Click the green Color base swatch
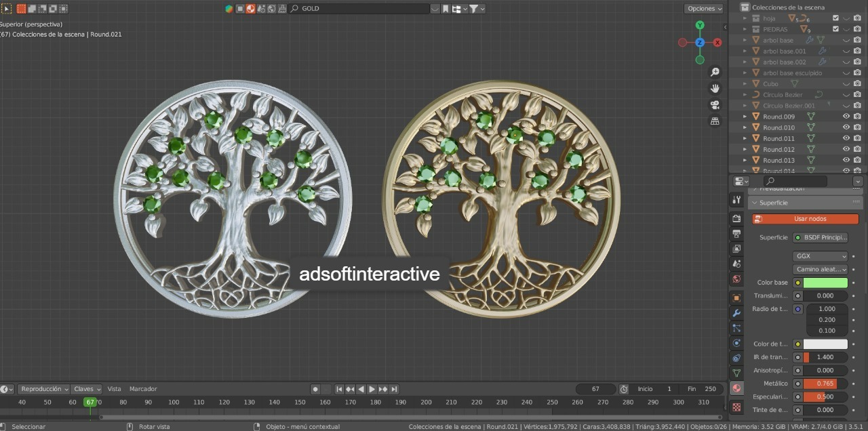868x431 pixels. click(x=825, y=283)
